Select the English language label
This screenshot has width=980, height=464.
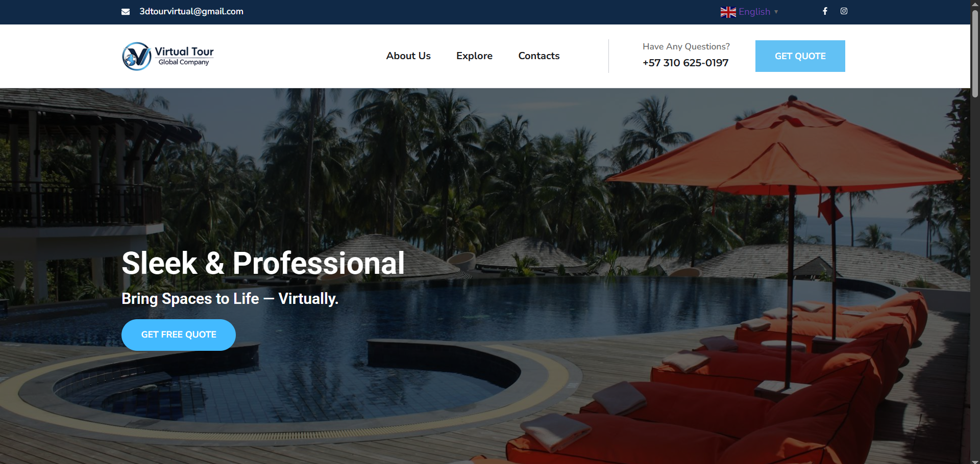click(x=754, y=12)
